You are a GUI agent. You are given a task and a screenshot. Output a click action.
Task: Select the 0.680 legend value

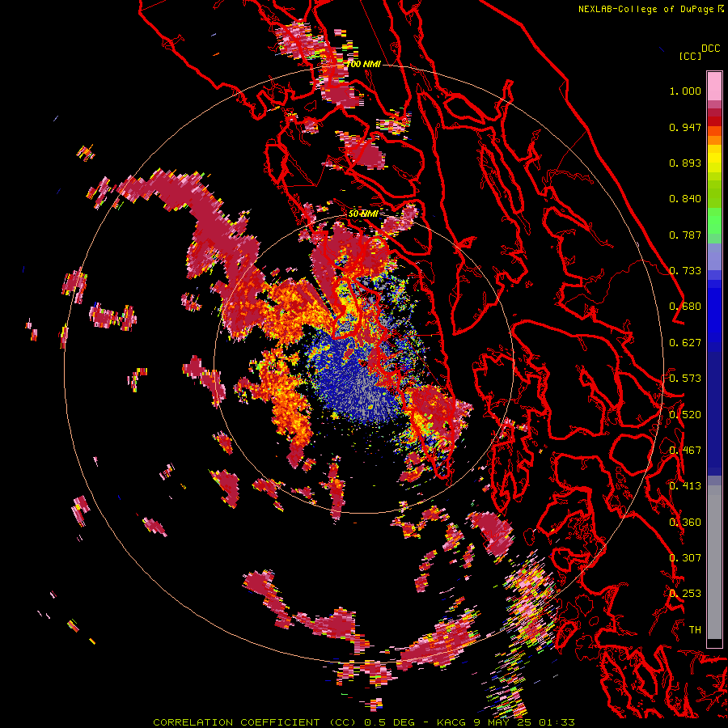point(685,307)
